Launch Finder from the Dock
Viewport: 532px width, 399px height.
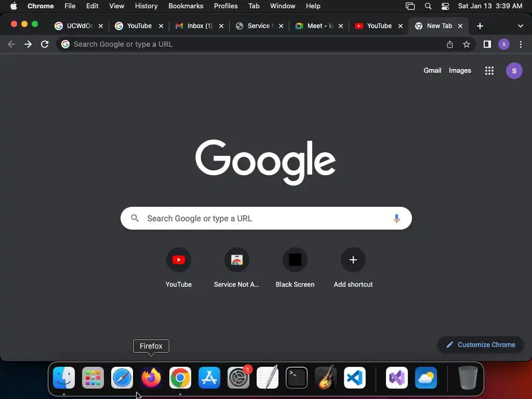tap(64, 378)
